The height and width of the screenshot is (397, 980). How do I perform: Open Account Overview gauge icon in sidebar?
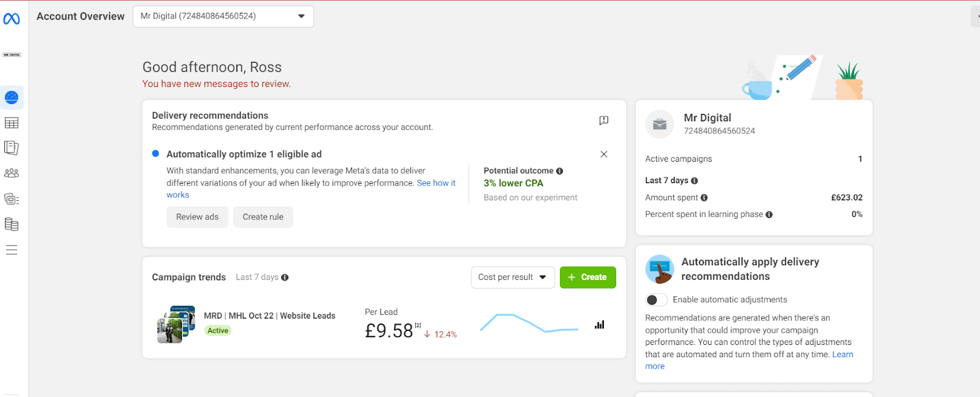tap(12, 97)
